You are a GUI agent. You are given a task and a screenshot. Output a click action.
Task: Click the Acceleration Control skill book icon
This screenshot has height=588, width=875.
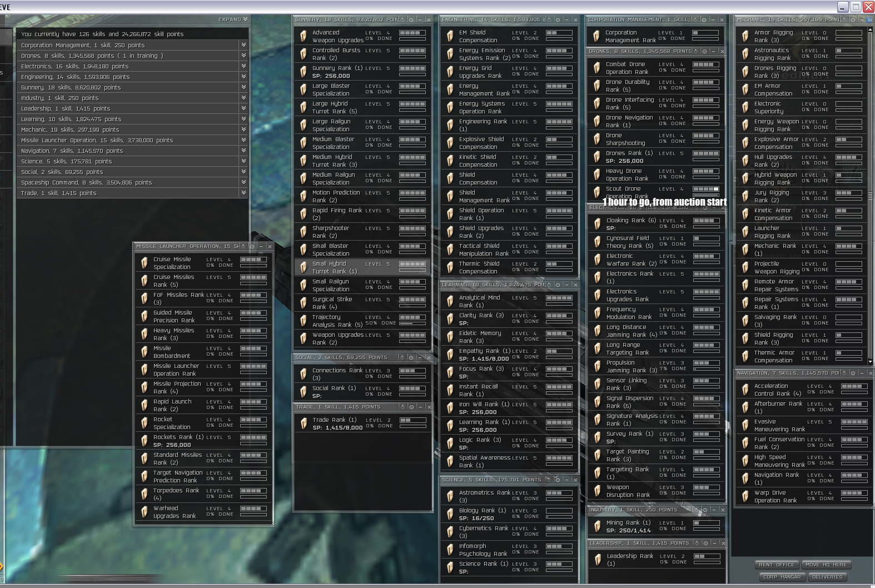(x=745, y=390)
